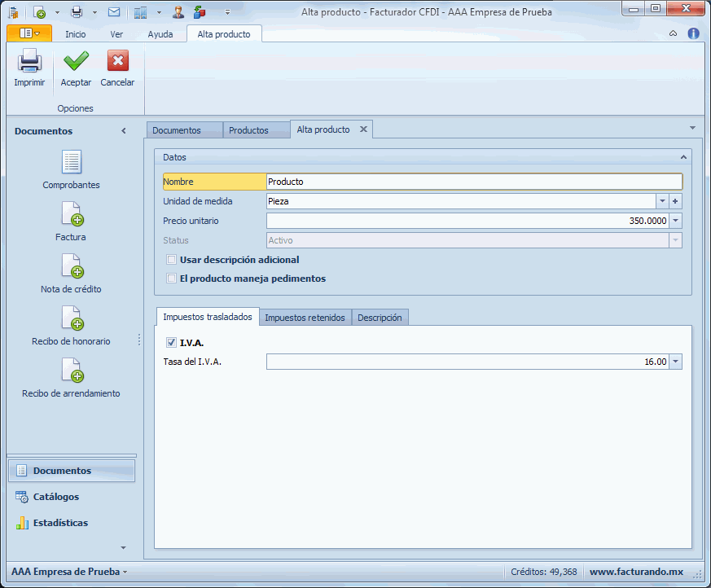Switch to the Productos document tab
This screenshot has width=711, height=588.
(x=248, y=130)
